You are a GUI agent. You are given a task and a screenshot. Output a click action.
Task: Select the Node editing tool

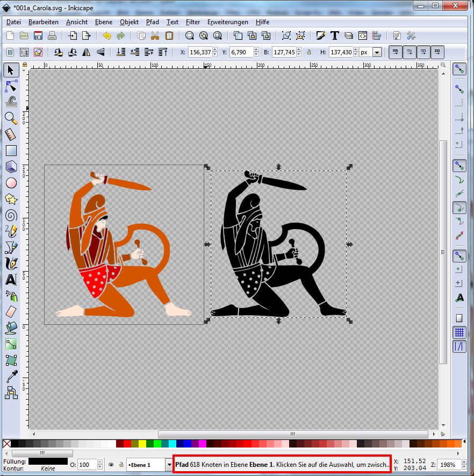coord(11,86)
